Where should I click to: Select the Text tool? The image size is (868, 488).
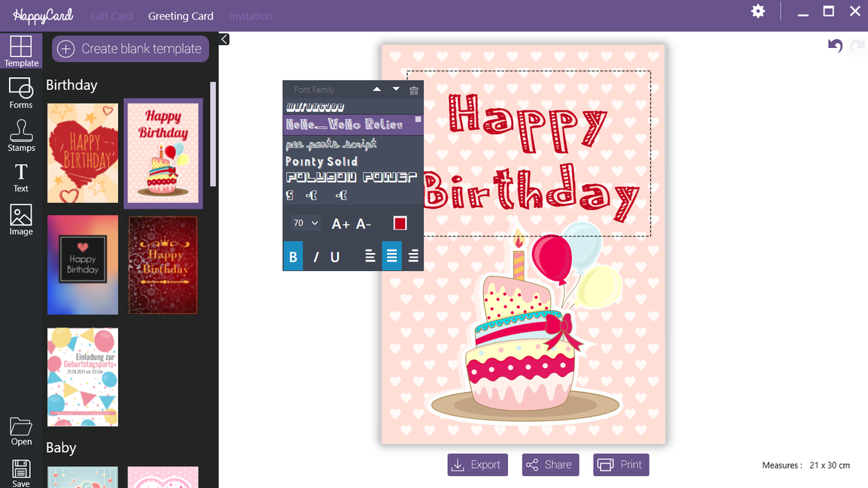21,178
